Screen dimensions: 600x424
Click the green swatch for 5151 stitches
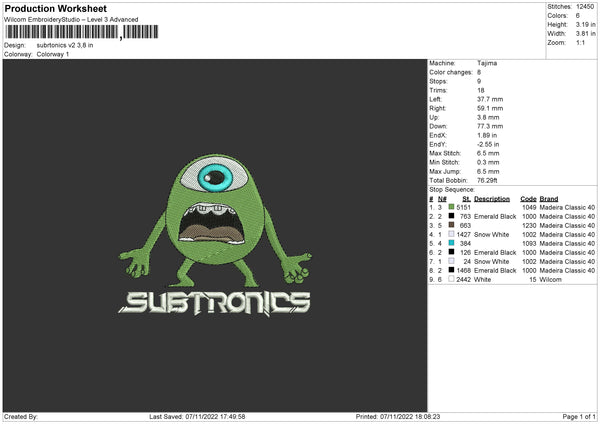451,207
